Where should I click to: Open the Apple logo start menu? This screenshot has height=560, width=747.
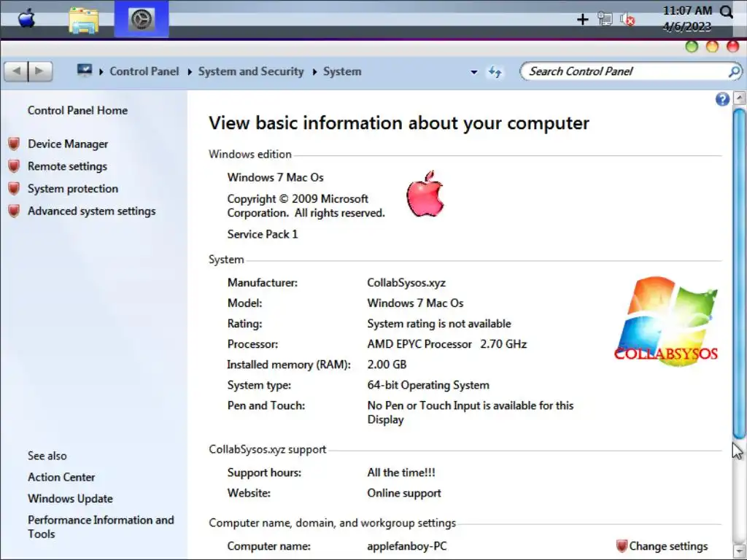click(27, 19)
